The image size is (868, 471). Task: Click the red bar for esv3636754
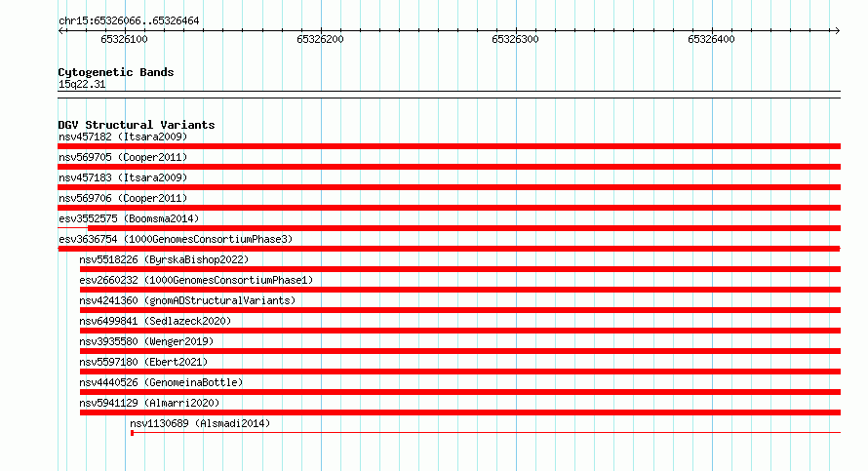[449, 249]
